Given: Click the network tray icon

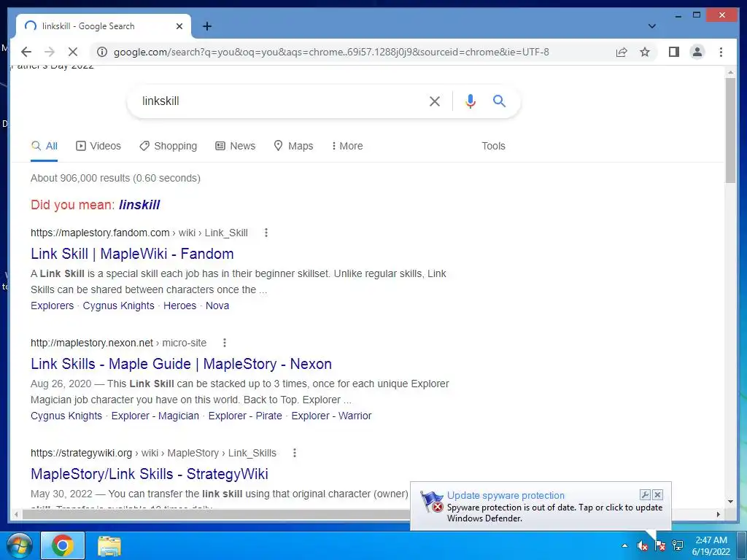Looking at the screenshot, I should click(x=678, y=545).
